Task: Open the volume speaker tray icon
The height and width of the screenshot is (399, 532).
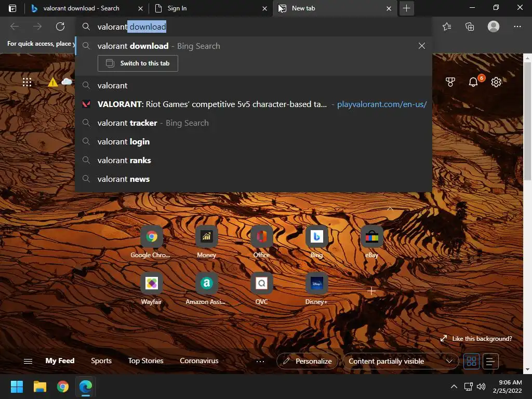Action: click(481, 387)
